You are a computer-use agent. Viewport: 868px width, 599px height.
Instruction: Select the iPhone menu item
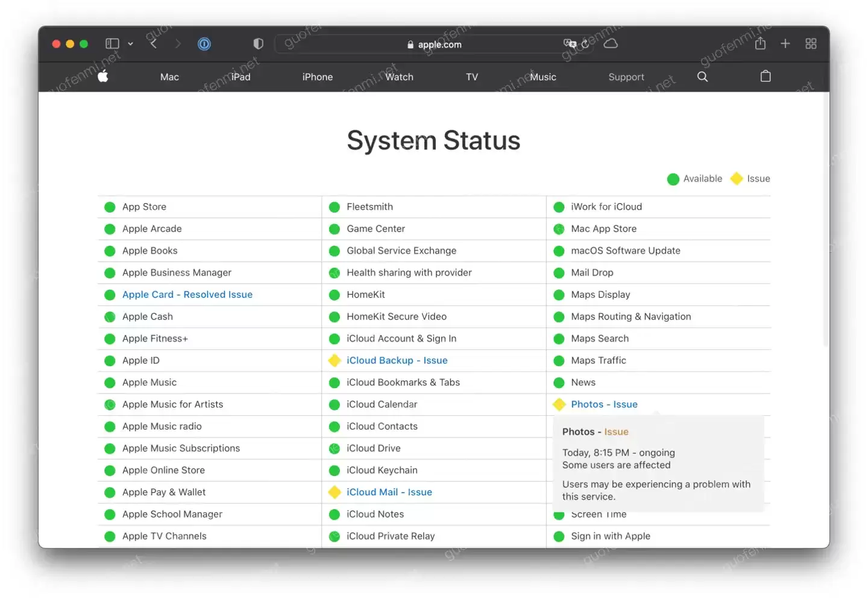click(x=317, y=77)
